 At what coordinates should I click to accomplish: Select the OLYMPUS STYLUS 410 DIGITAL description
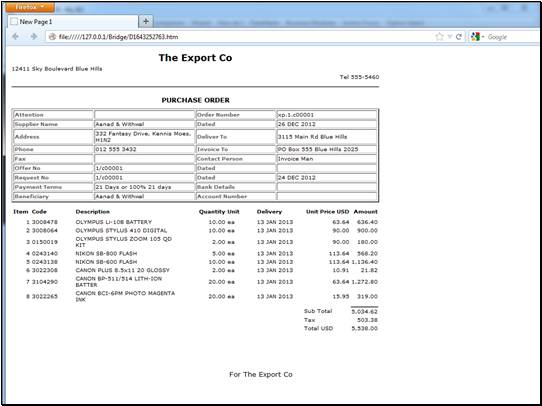tap(121, 230)
